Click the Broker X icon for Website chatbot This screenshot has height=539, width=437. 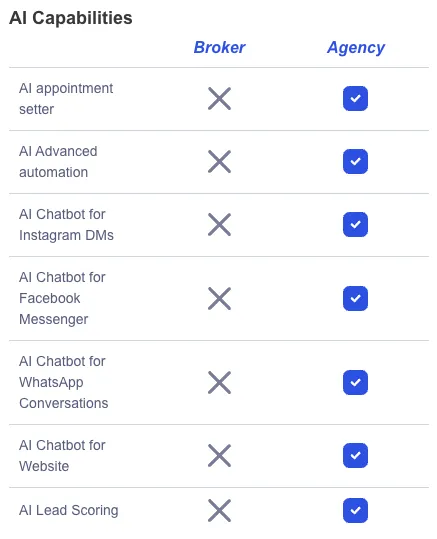click(219, 455)
